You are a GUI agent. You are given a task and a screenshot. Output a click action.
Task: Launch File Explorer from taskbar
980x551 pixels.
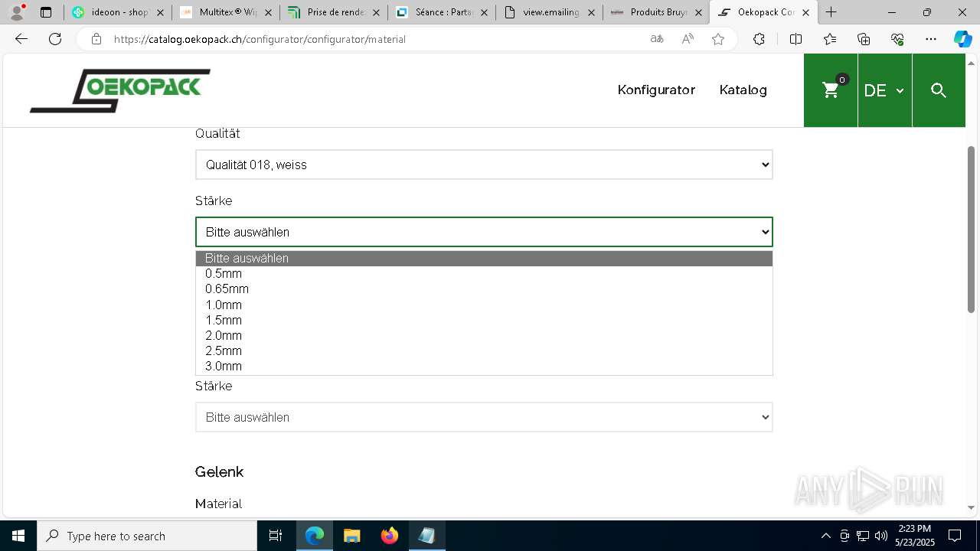pyautogui.click(x=351, y=536)
